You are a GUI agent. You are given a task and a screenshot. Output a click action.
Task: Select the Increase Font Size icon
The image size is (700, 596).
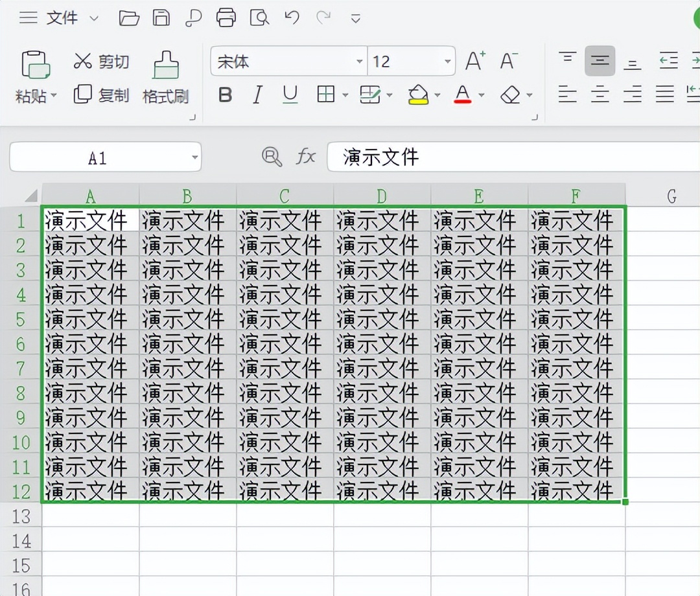[x=474, y=60]
